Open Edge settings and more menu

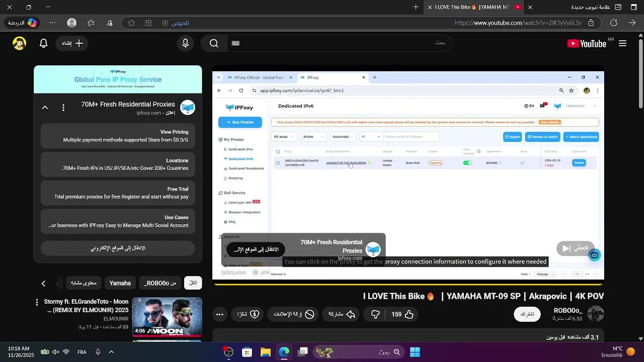coord(53,23)
